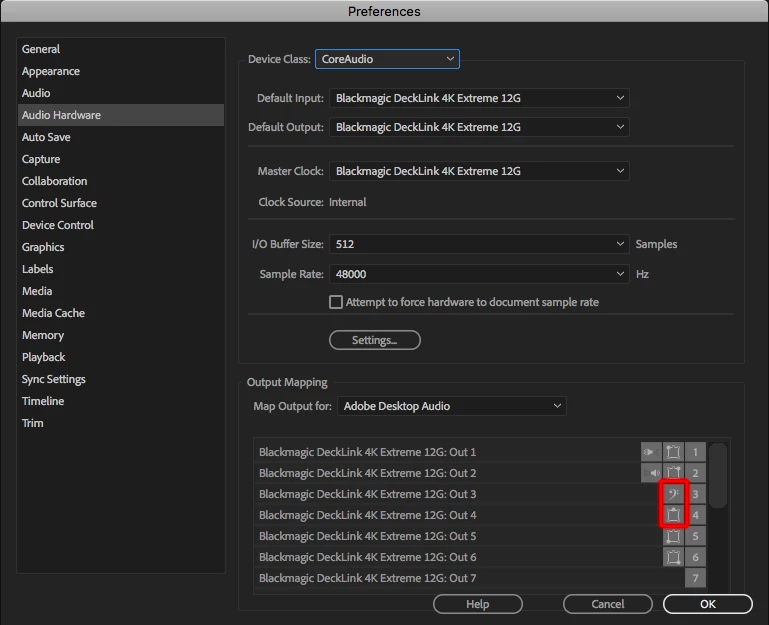The width and height of the screenshot is (769, 625).
Task: Open Graphics preferences category
Action: point(121,247)
